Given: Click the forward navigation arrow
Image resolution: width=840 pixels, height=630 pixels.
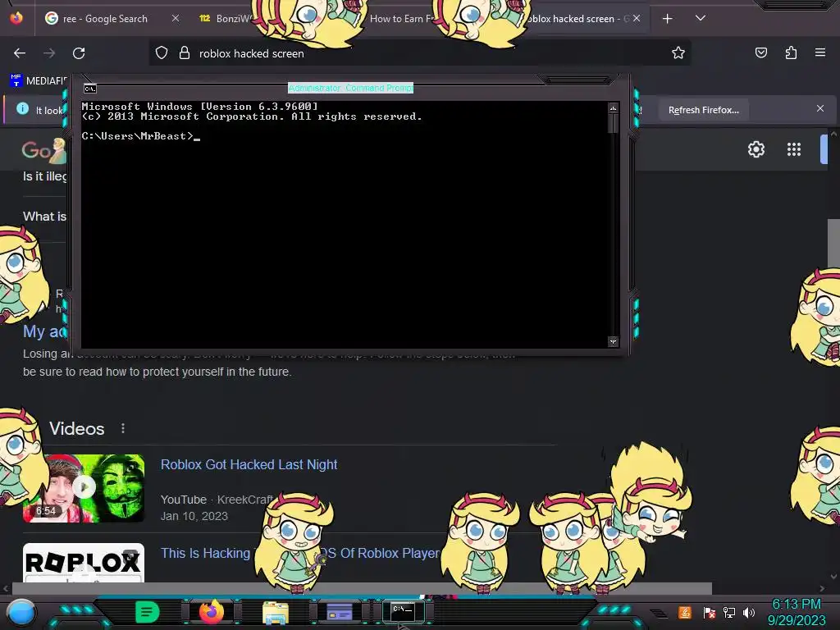Looking at the screenshot, I should pyautogui.click(x=49, y=53).
